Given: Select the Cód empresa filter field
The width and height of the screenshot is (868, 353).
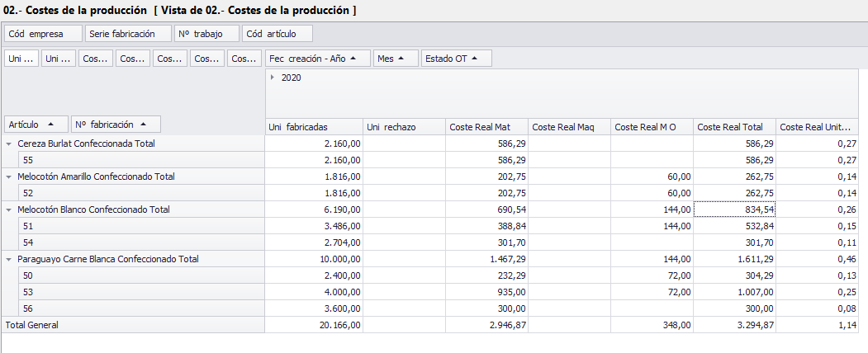Looking at the screenshot, I should pos(43,34).
